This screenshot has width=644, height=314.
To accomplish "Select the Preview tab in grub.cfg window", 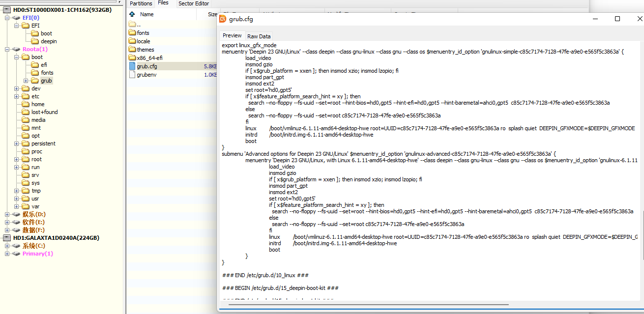I will coord(232,35).
